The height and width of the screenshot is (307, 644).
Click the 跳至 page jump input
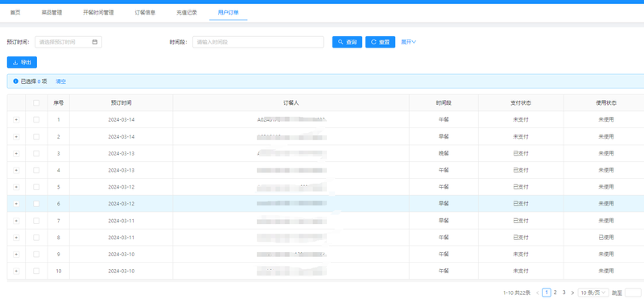633,293
